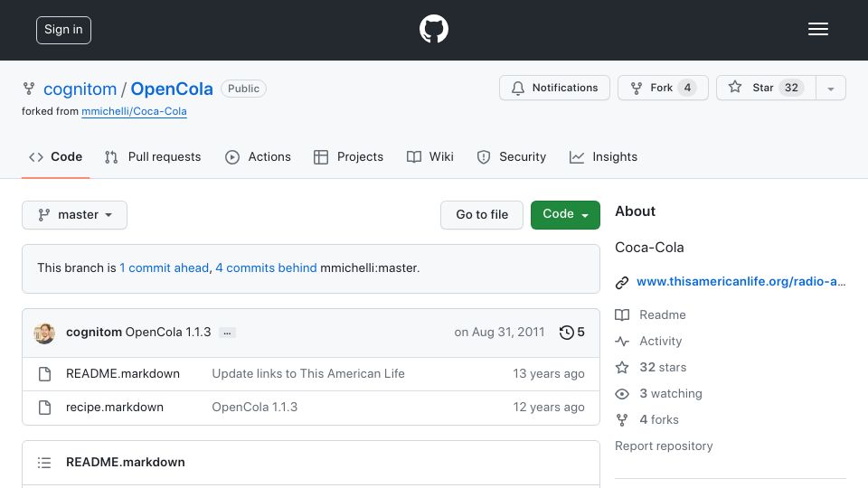Open commit Update links to This American Life
868x488 pixels.
point(308,373)
